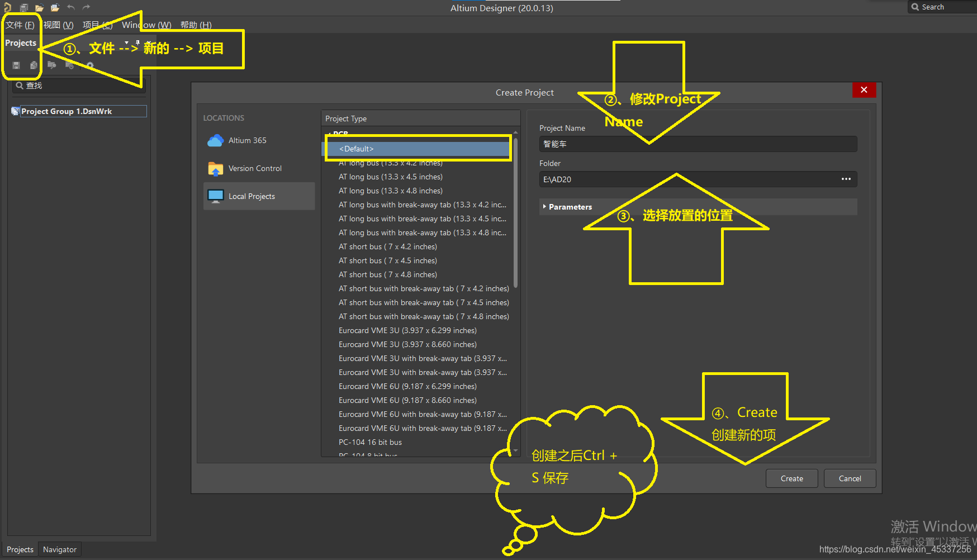Switch to the Navigator bottom tab
Image resolution: width=977 pixels, height=560 pixels.
coord(60,549)
